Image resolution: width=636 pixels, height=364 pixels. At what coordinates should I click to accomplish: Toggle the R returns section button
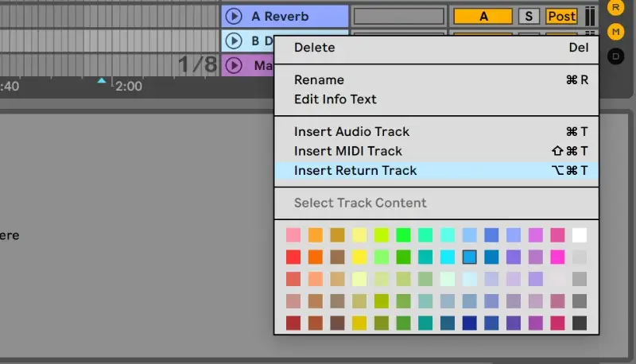(615, 7)
